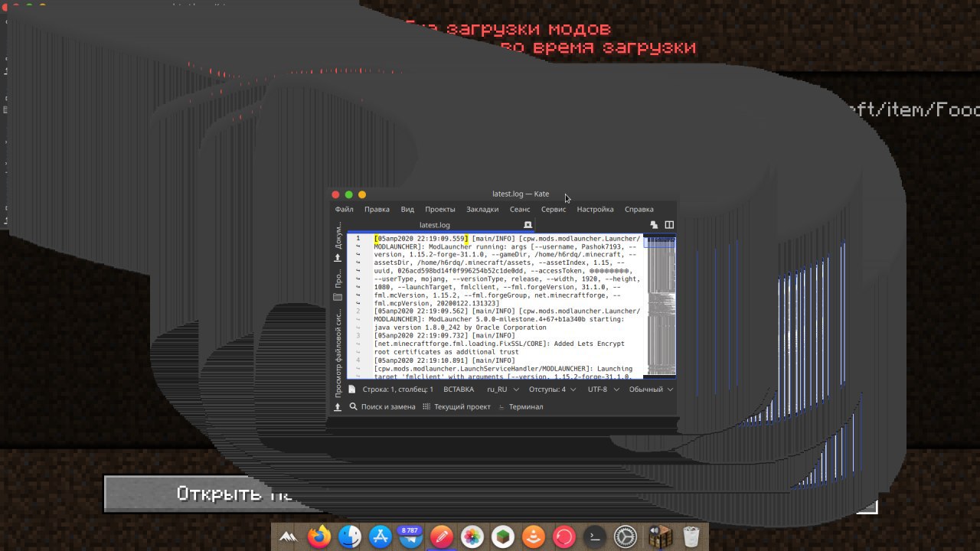Open the Проекты side panel tab
The width and height of the screenshot is (980, 551).
pos(338,285)
